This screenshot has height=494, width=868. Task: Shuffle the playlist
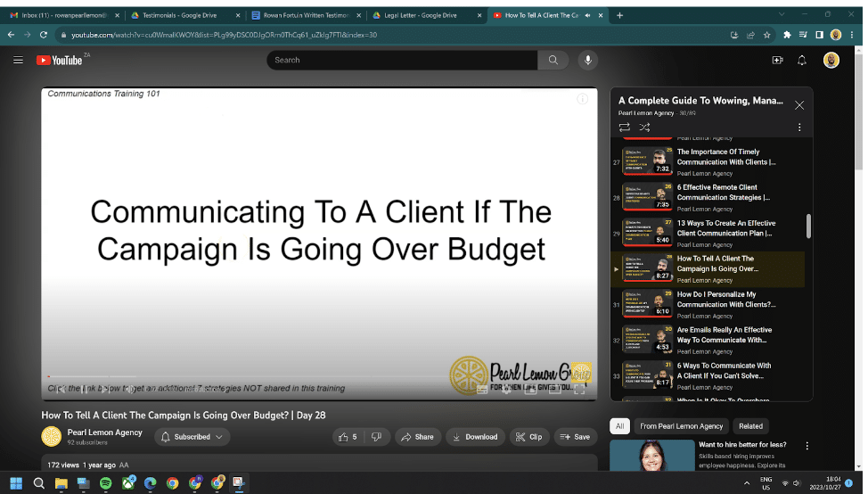click(644, 128)
